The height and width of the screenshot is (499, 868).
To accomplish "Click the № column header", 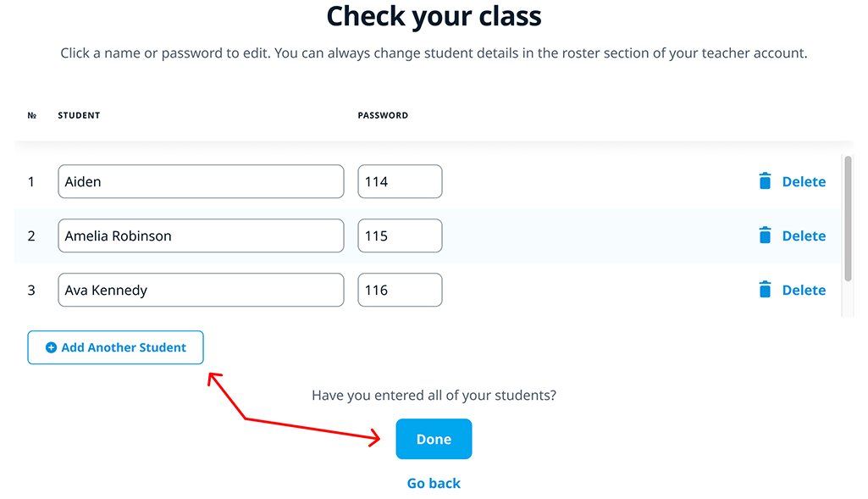I will coord(32,115).
